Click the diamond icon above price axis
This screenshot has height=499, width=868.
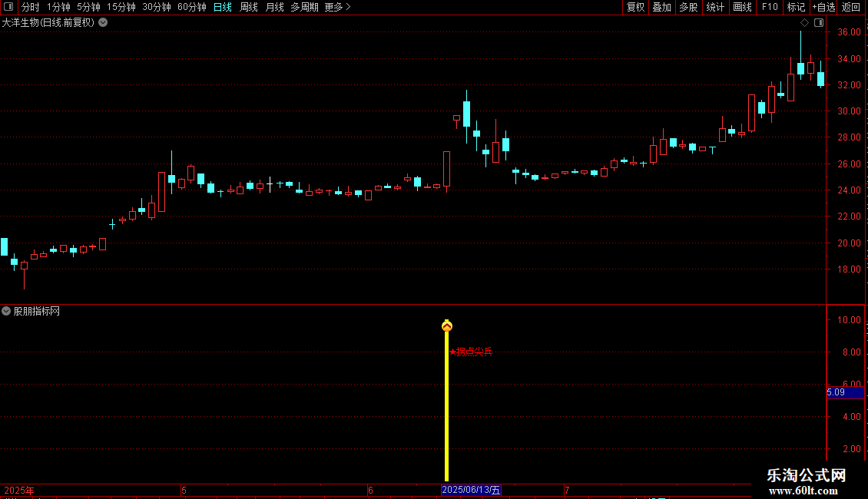[x=804, y=23]
